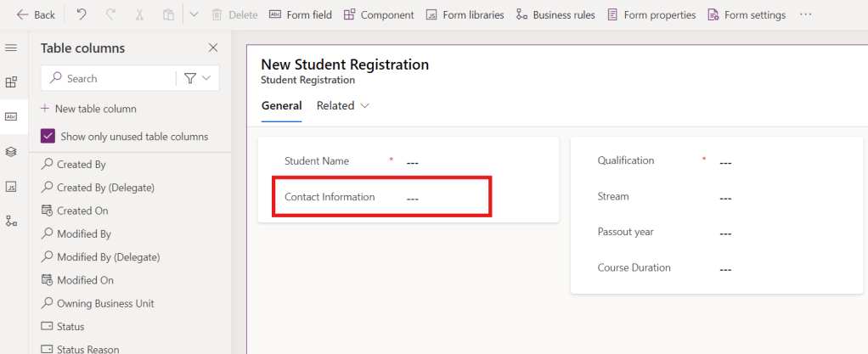Click New table column
The image size is (868, 354).
coord(88,109)
